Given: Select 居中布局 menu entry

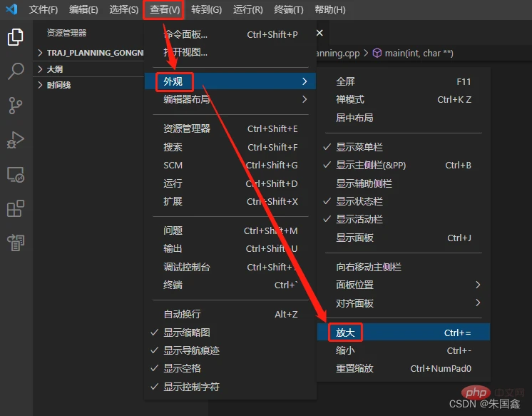Looking at the screenshot, I should [404, 118].
